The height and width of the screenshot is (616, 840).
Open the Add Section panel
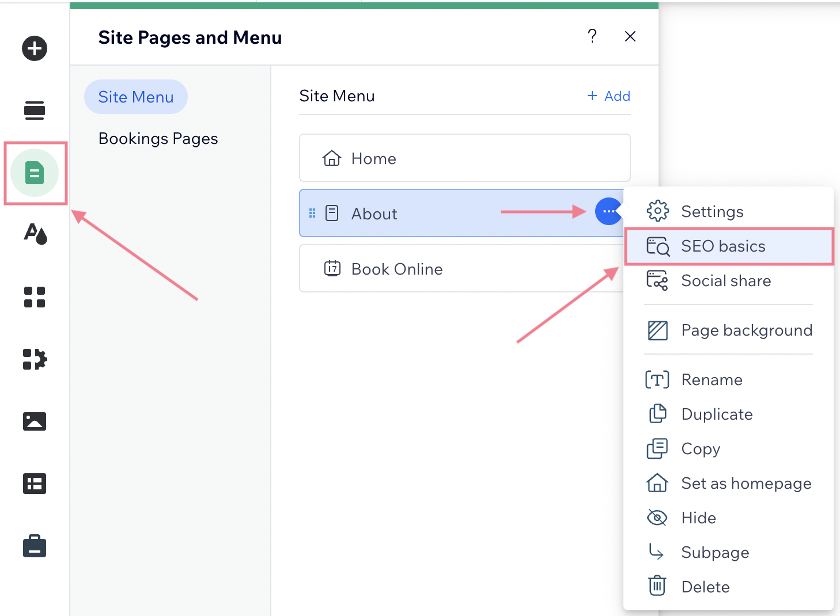(35, 109)
